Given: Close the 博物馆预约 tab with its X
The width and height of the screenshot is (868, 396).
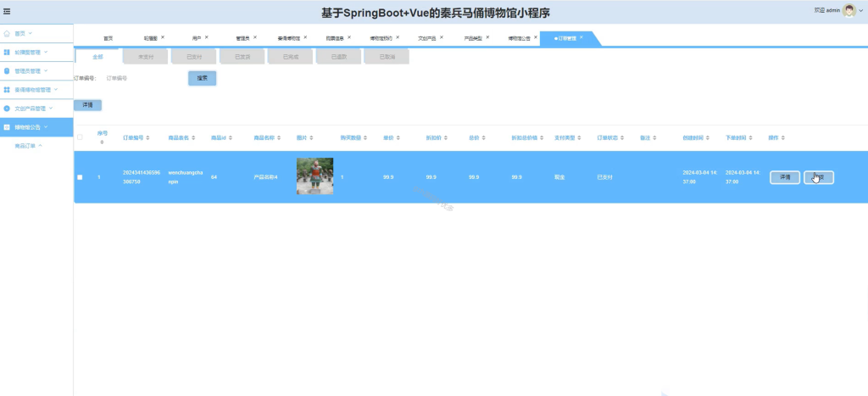Looking at the screenshot, I should [398, 37].
